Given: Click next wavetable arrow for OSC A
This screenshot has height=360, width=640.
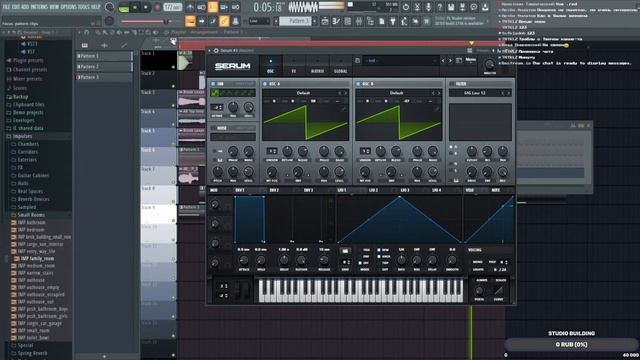Looking at the screenshot, I should [x=346, y=93].
